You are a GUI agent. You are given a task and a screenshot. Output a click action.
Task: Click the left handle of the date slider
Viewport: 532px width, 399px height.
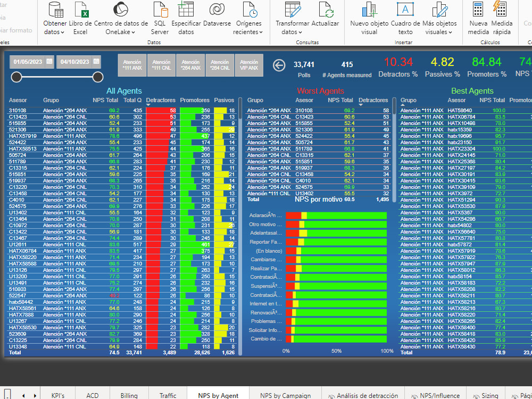[x=16, y=77]
